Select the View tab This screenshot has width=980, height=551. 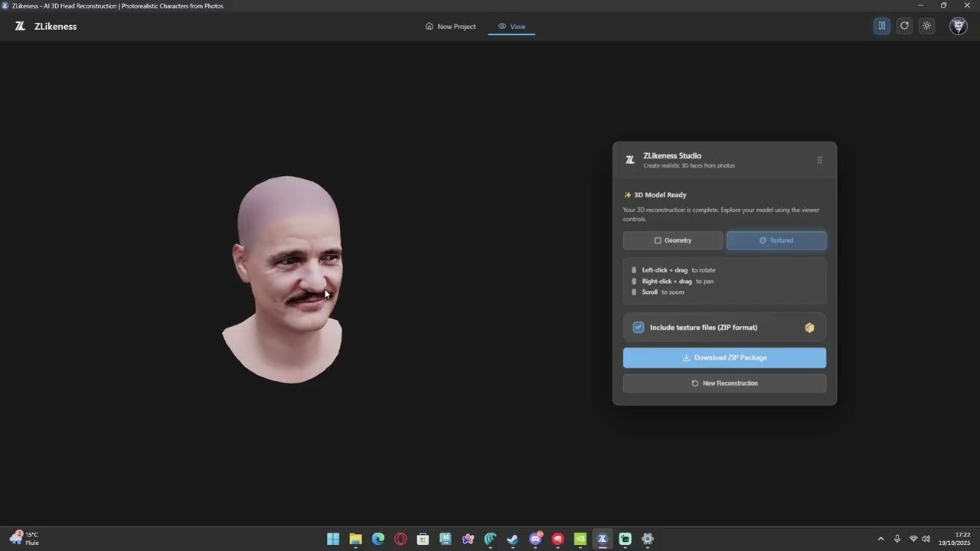[x=511, y=26]
